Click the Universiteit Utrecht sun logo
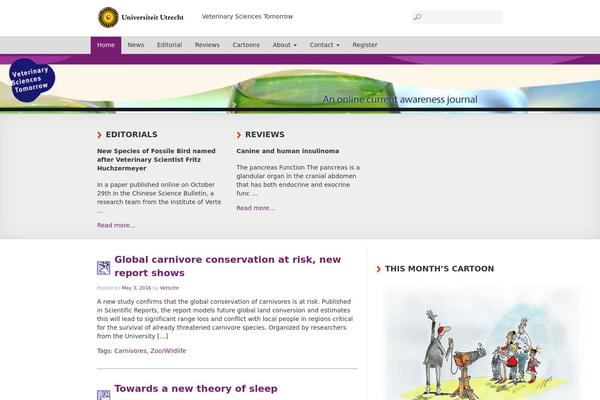The image size is (600, 400). [108, 17]
